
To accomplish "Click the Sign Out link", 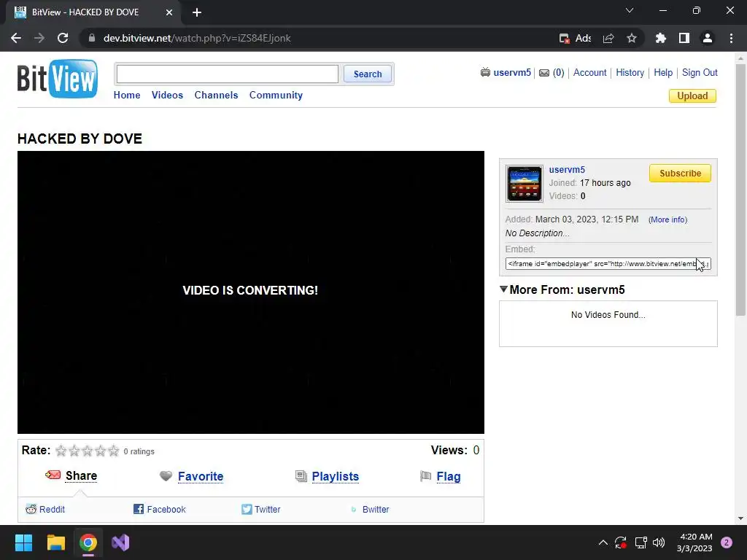I will [700, 72].
